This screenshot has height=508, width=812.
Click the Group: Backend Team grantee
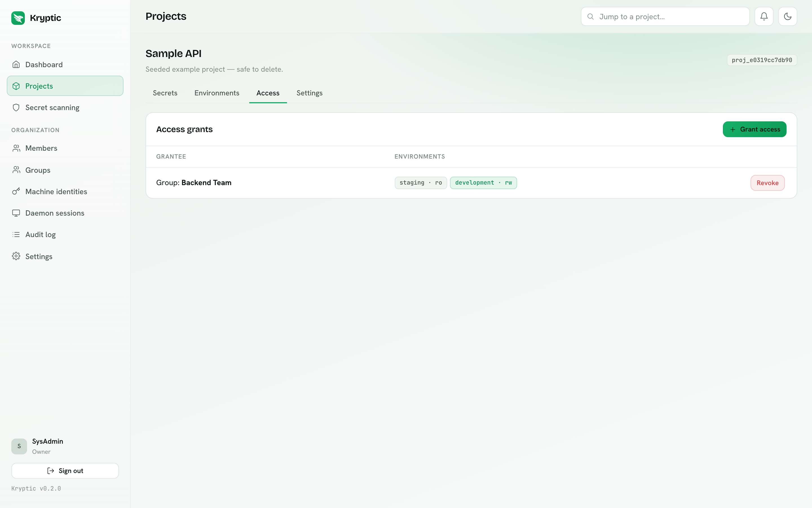point(194,183)
